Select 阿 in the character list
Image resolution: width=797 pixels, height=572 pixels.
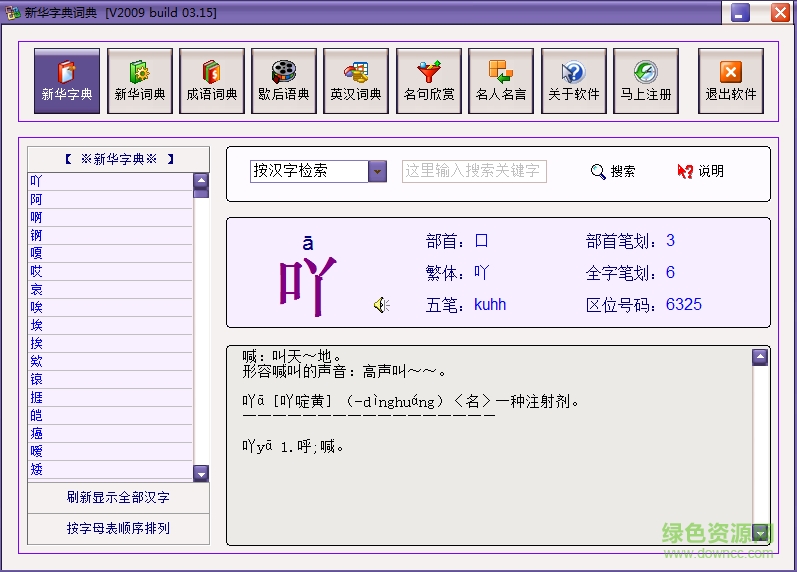point(37,199)
